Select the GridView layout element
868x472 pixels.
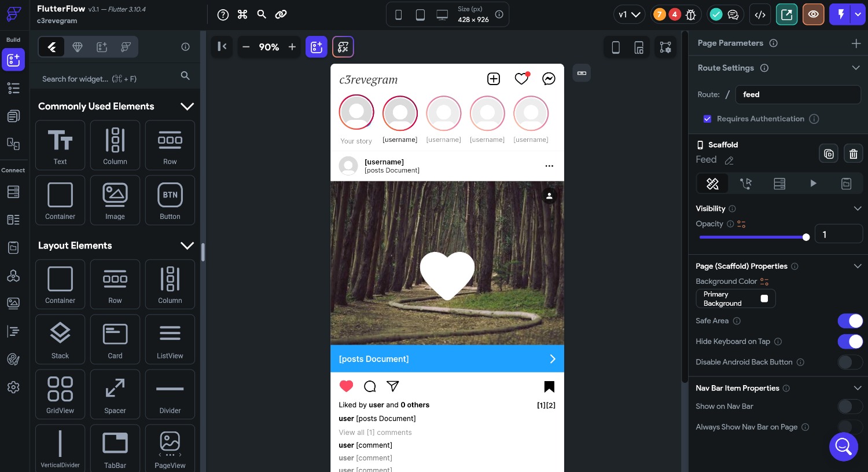pos(60,394)
